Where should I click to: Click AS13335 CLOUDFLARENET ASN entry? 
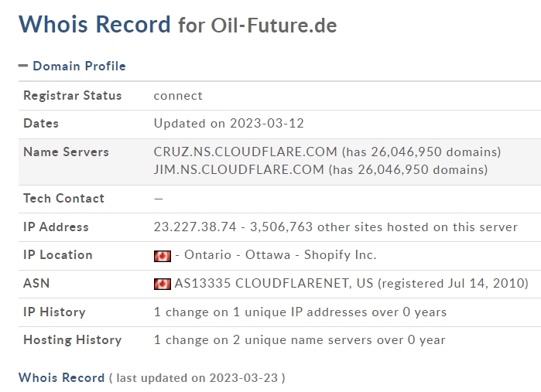coord(274,284)
